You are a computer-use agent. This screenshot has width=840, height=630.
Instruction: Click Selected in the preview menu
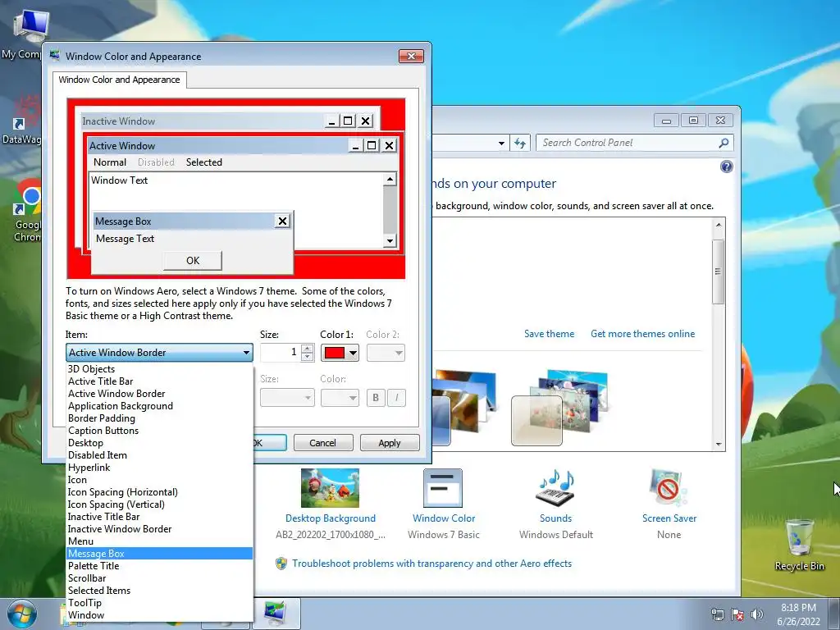(x=204, y=162)
